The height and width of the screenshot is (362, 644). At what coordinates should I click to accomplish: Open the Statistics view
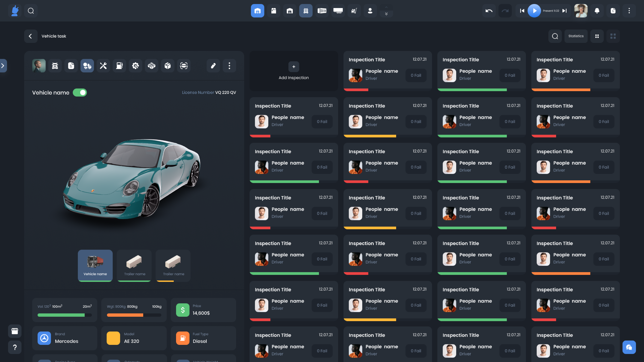(x=576, y=36)
